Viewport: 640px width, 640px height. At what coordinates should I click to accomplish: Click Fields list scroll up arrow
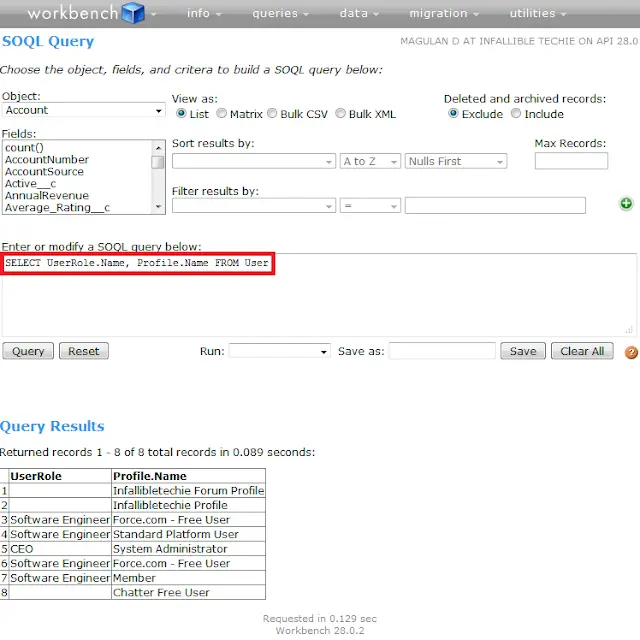(x=158, y=148)
